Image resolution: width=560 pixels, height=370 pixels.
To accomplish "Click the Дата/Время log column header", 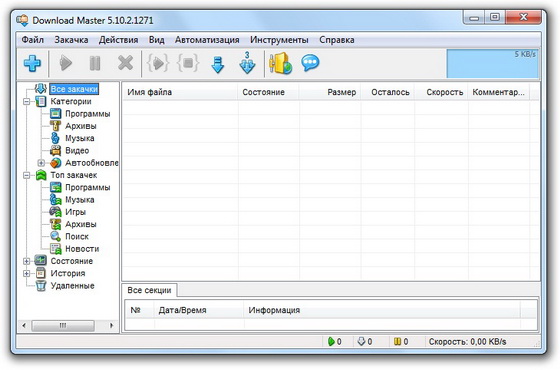I will pyautogui.click(x=199, y=310).
